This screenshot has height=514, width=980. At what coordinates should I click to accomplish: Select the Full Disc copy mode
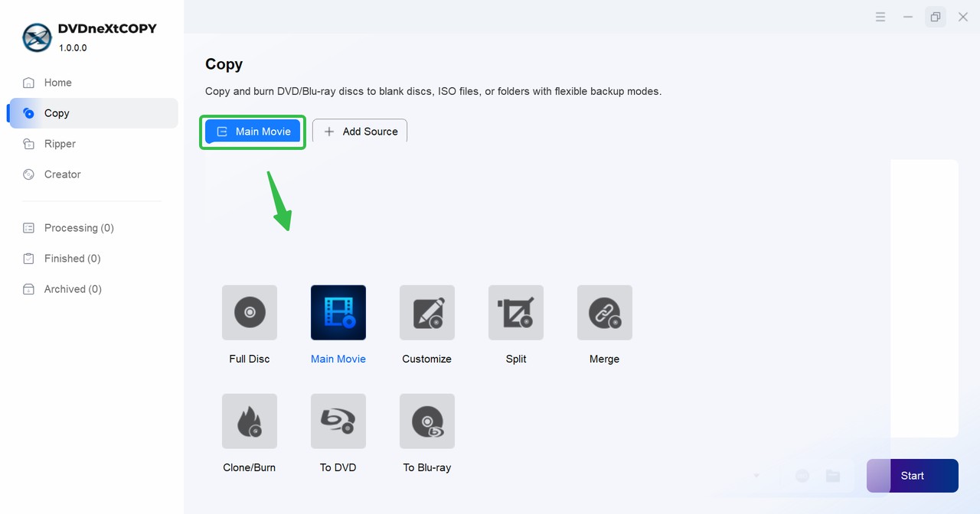point(250,313)
